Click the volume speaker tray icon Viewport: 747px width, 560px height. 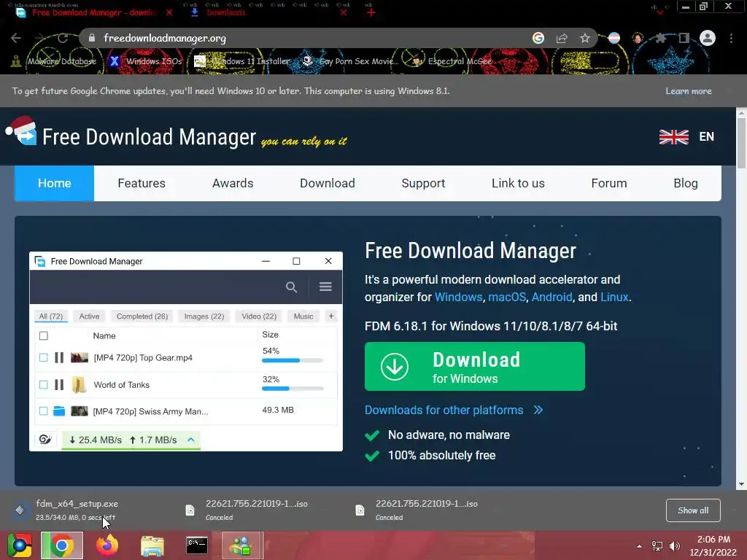[x=675, y=546]
